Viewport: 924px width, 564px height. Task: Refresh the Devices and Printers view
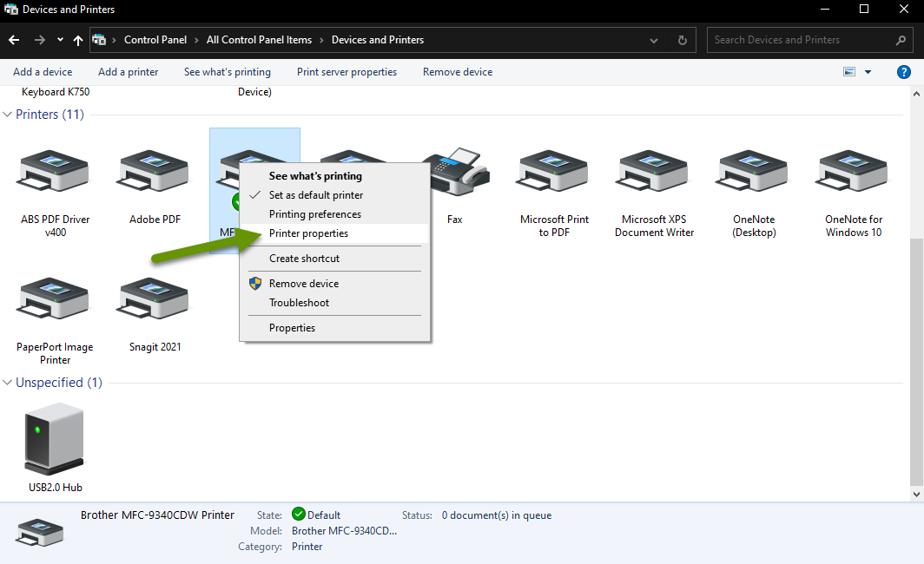pyautogui.click(x=682, y=39)
